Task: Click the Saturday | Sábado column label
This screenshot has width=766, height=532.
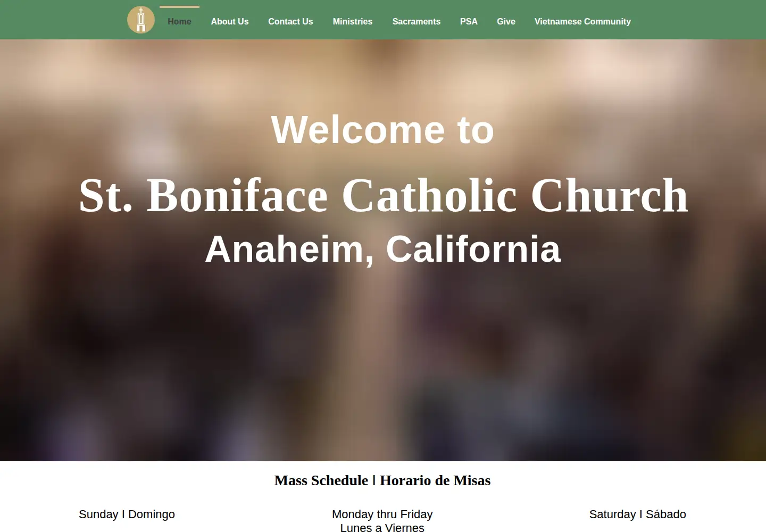Action: click(x=638, y=514)
